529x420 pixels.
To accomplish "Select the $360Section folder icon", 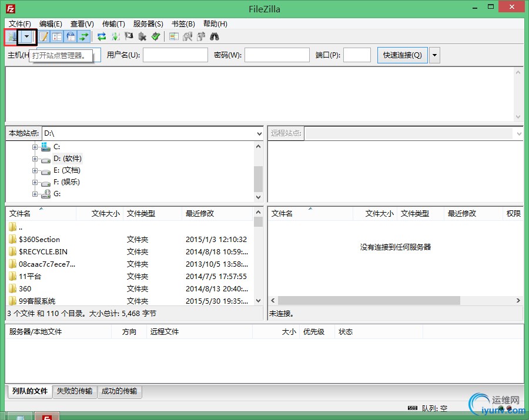I will (x=12, y=239).
